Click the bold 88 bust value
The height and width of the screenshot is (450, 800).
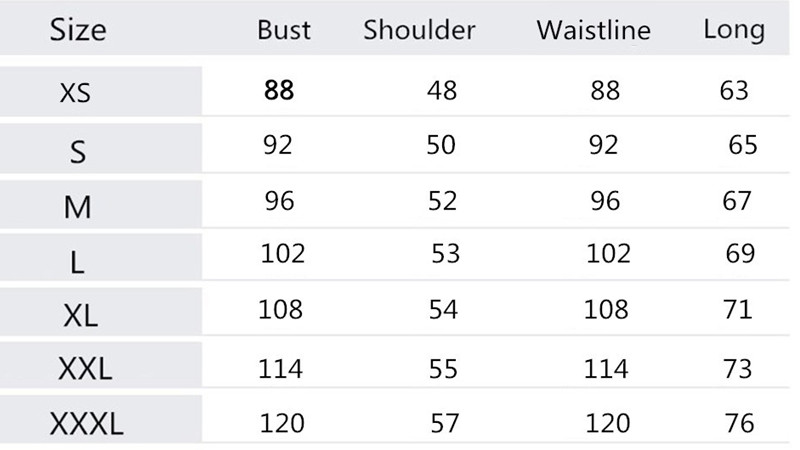click(279, 90)
